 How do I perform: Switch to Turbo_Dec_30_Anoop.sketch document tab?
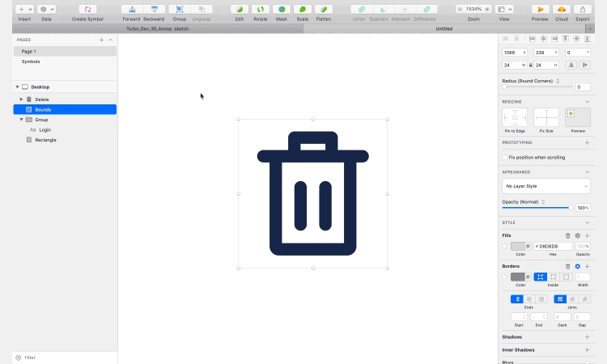(158, 28)
